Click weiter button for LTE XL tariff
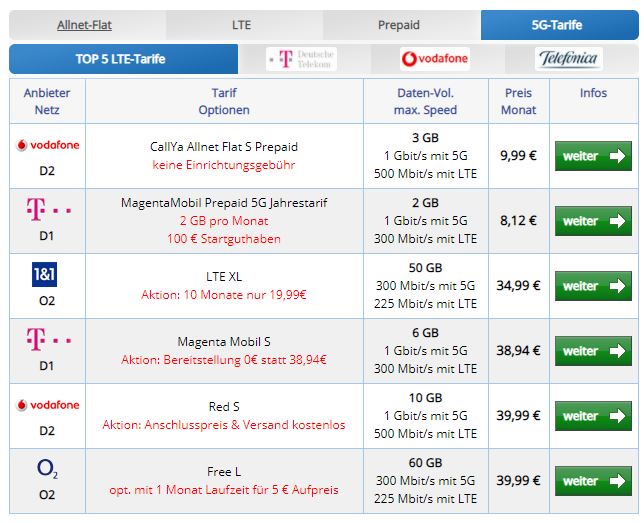Screen dimensions: 644x523 (593, 286)
